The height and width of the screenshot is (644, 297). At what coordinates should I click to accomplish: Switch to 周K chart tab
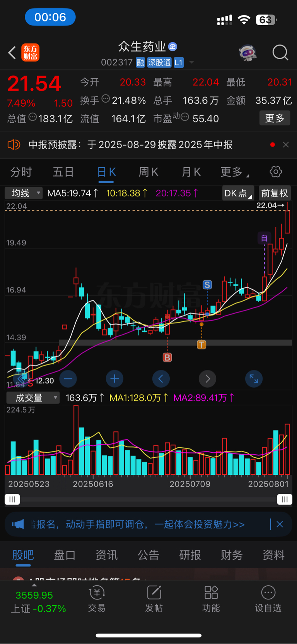[x=148, y=172]
